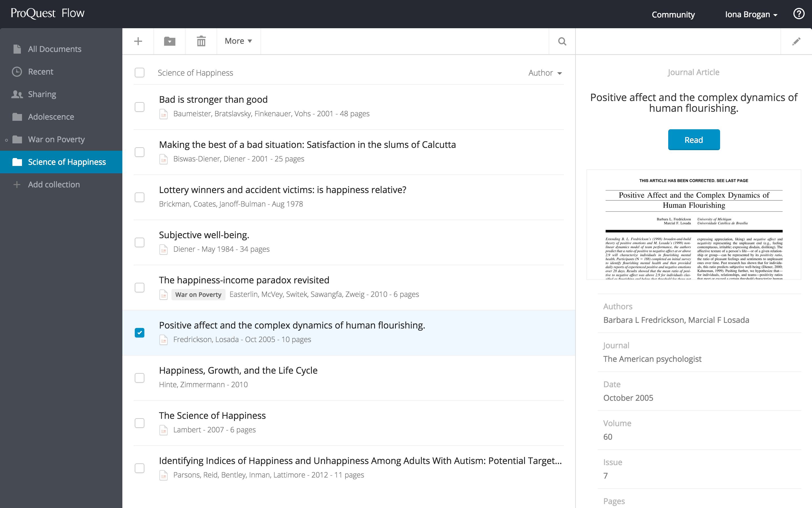
Task: Check the Making the best of a bad situation box
Action: (139, 152)
